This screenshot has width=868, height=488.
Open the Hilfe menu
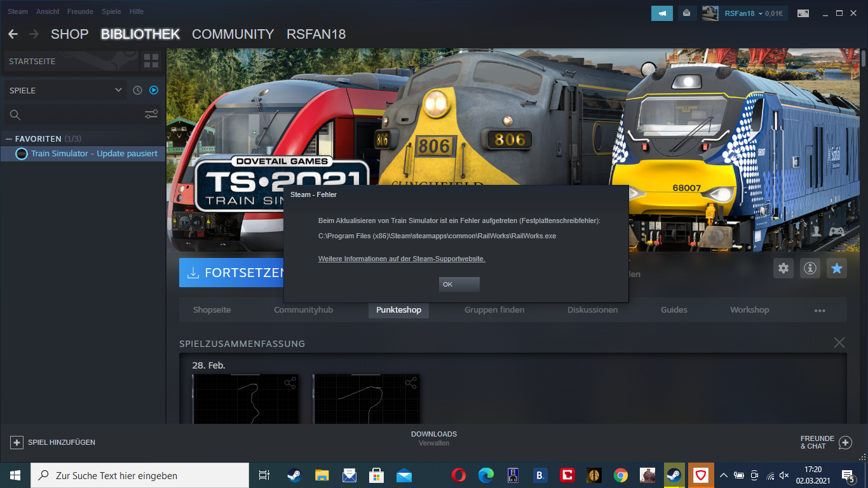click(x=136, y=11)
